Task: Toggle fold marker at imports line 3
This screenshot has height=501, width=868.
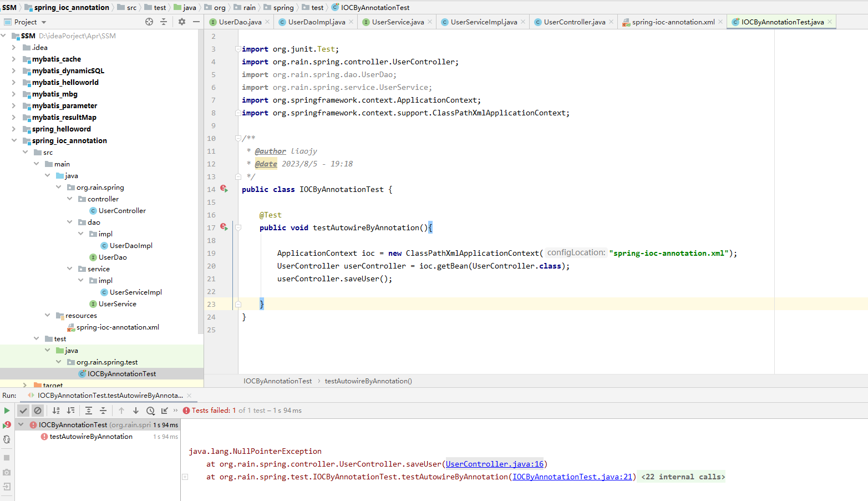Action: (238, 49)
